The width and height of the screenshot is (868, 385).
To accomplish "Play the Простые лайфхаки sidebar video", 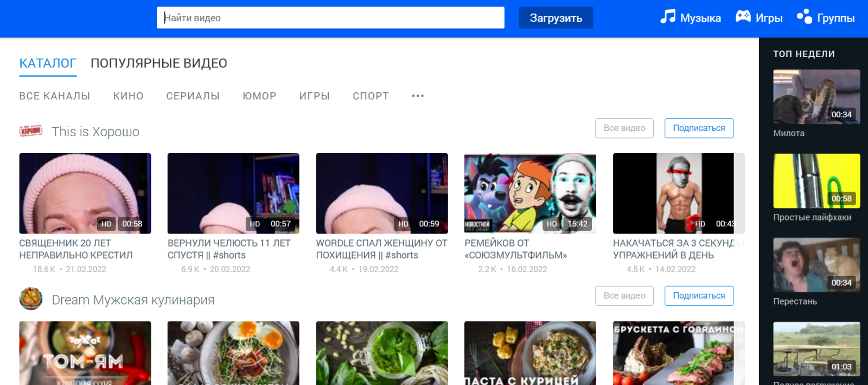I will point(816,181).
